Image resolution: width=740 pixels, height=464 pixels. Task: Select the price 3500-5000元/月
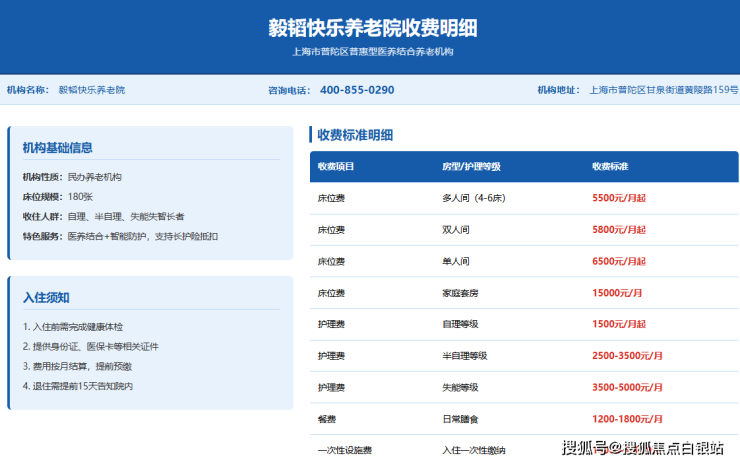click(x=628, y=388)
